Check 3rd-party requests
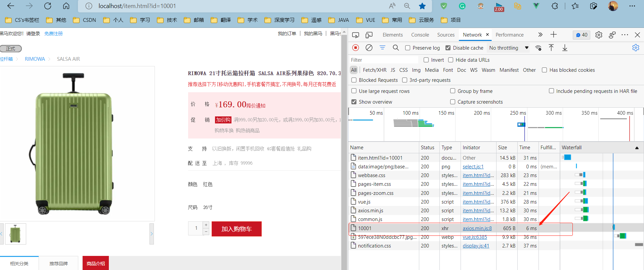The width and height of the screenshot is (644, 270). (404, 80)
